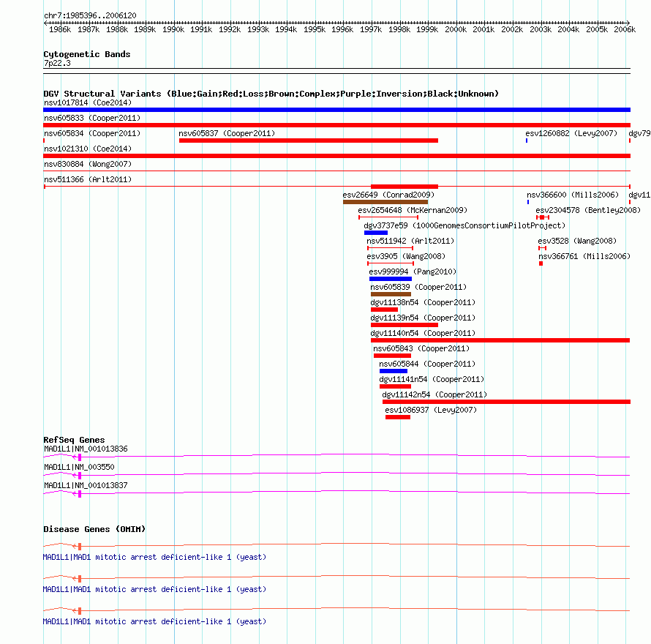651x644 pixels.
Task: Click the red nsv605843 (Cooper2011) bar
Action: pos(392,356)
